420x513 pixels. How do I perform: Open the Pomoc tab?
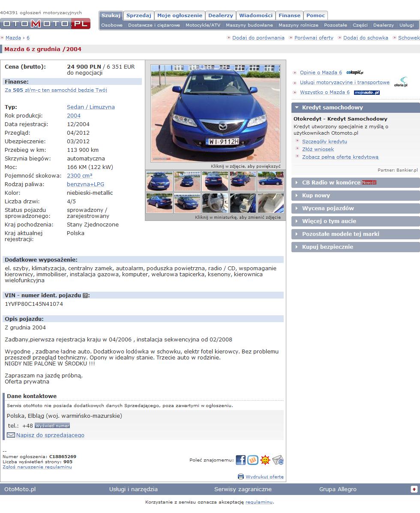pyautogui.click(x=315, y=15)
